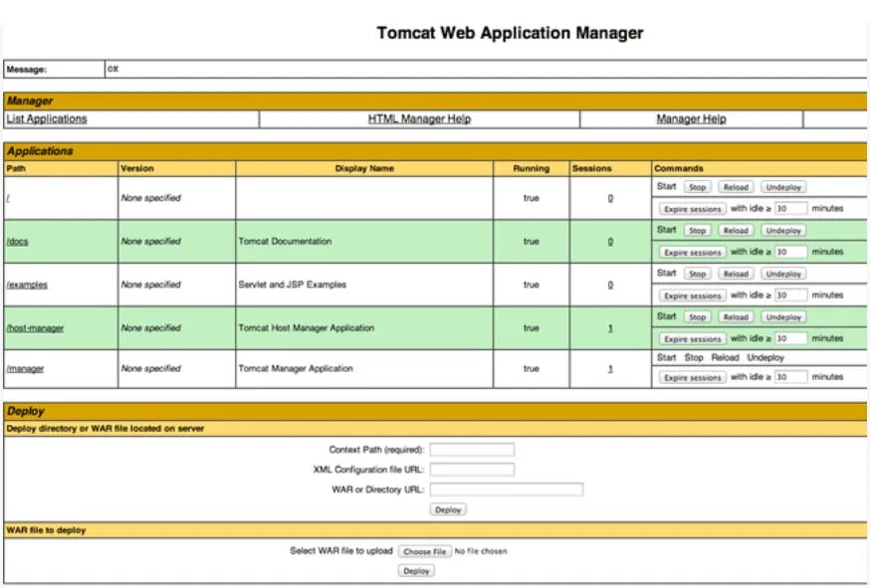The height and width of the screenshot is (588, 870).
Task: Select 'Servlet and JSP Examples' text
Action: [292, 285]
